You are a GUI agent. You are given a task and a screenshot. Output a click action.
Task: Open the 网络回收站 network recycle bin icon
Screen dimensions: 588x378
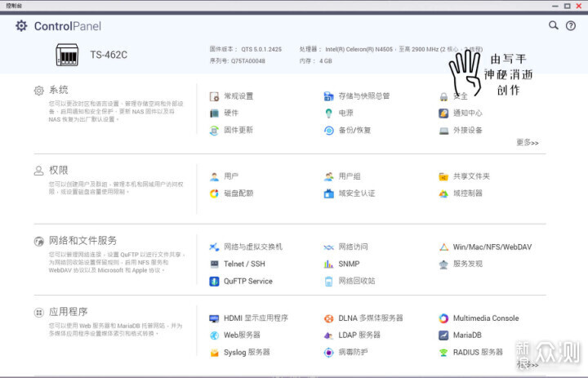328,281
